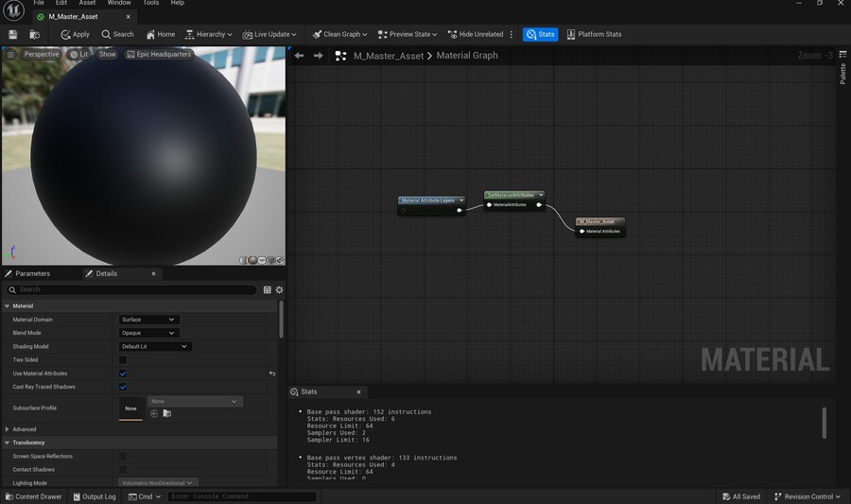Navigate back with the left arrow
The image size is (851, 504).
pos(300,56)
